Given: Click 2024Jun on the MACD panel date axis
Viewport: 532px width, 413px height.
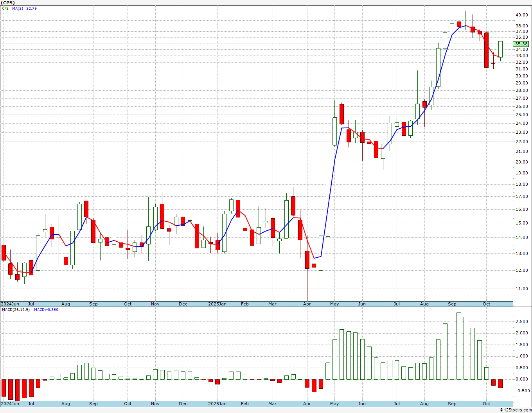Looking at the screenshot, I should (10, 404).
